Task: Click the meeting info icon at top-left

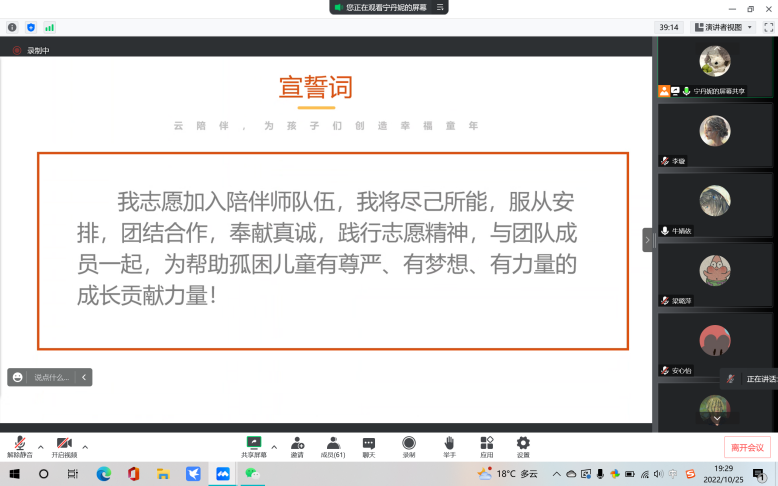Action: coord(12,27)
